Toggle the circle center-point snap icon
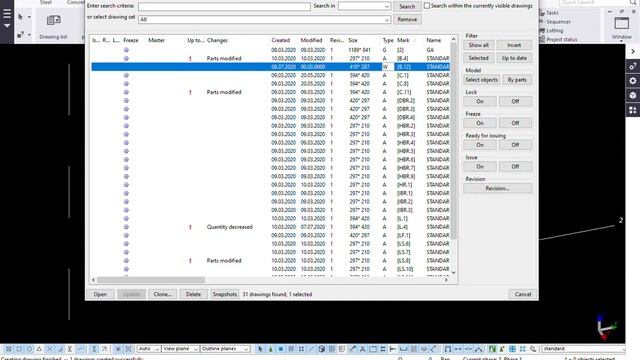The height and width of the screenshot is (360, 640). coord(29,349)
